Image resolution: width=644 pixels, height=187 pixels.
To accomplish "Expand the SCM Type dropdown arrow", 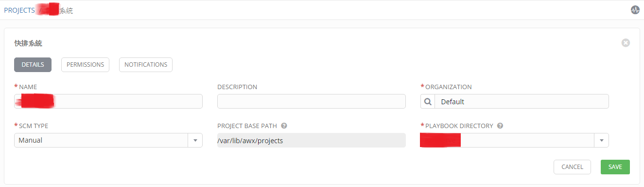I will (x=195, y=140).
